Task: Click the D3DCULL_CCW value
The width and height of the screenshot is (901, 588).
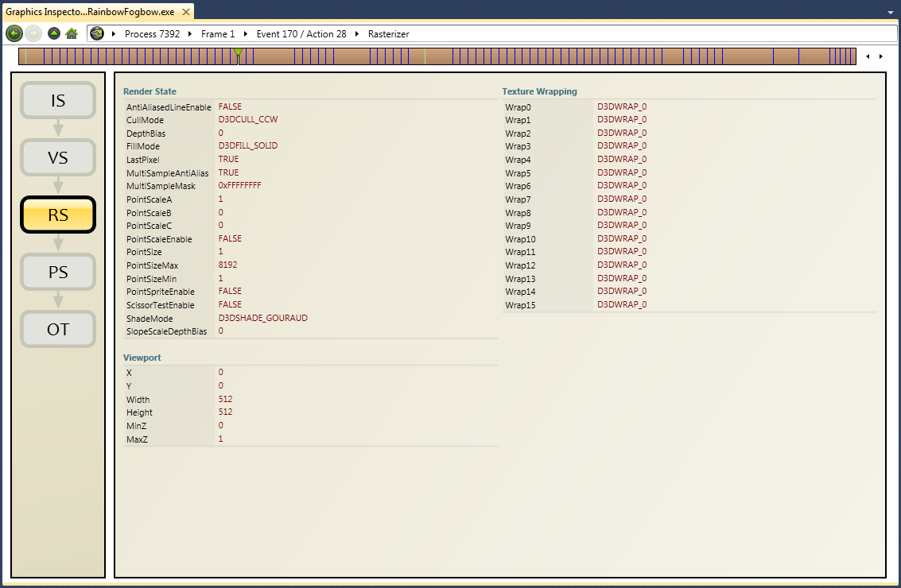Action: 247,119
